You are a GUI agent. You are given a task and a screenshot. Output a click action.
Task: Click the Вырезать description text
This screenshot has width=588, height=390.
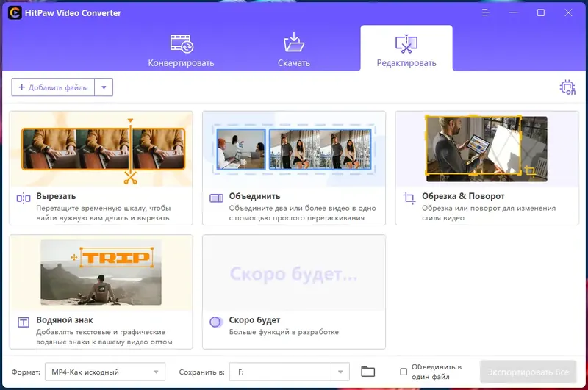pos(103,213)
